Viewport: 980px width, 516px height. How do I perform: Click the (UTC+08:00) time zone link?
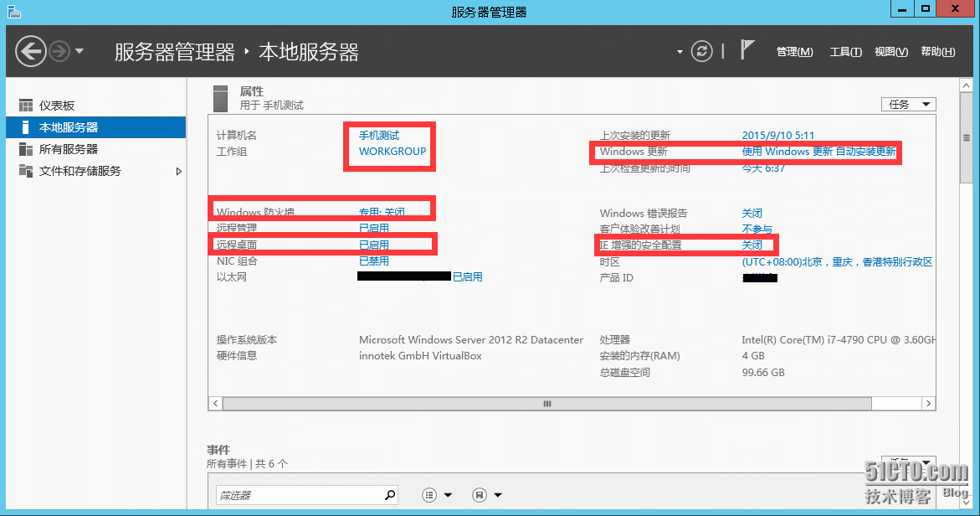click(837, 262)
